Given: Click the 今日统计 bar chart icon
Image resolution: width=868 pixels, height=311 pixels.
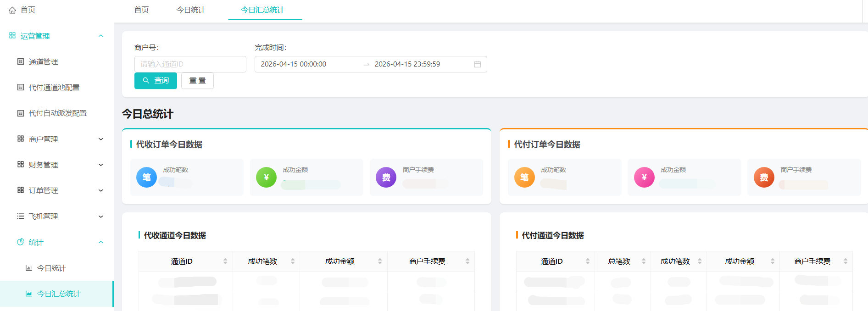Looking at the screenshot, I should tap(29, 268).
